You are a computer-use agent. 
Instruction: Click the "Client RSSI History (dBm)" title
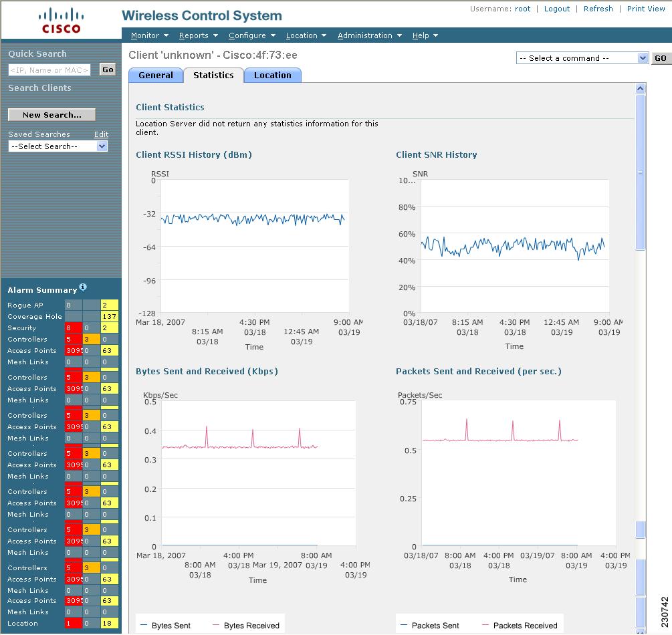[194, 154]
